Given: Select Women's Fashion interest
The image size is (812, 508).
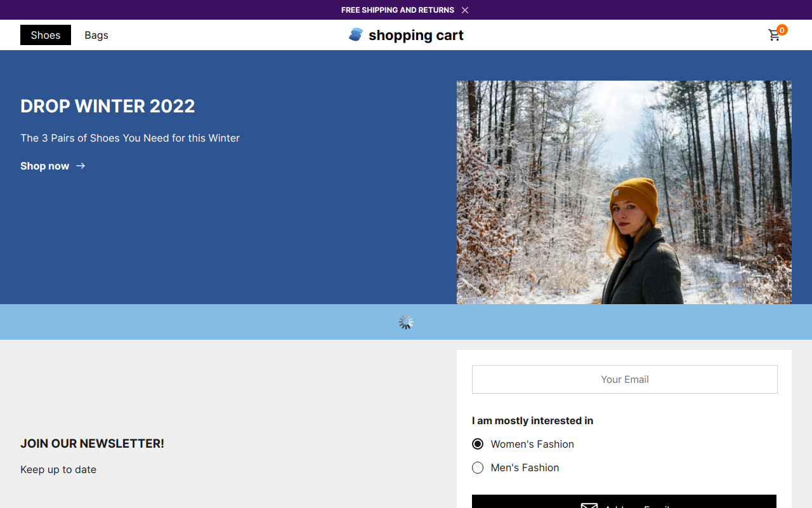Looking at the screenshot, I should click(x=478, y=444).
